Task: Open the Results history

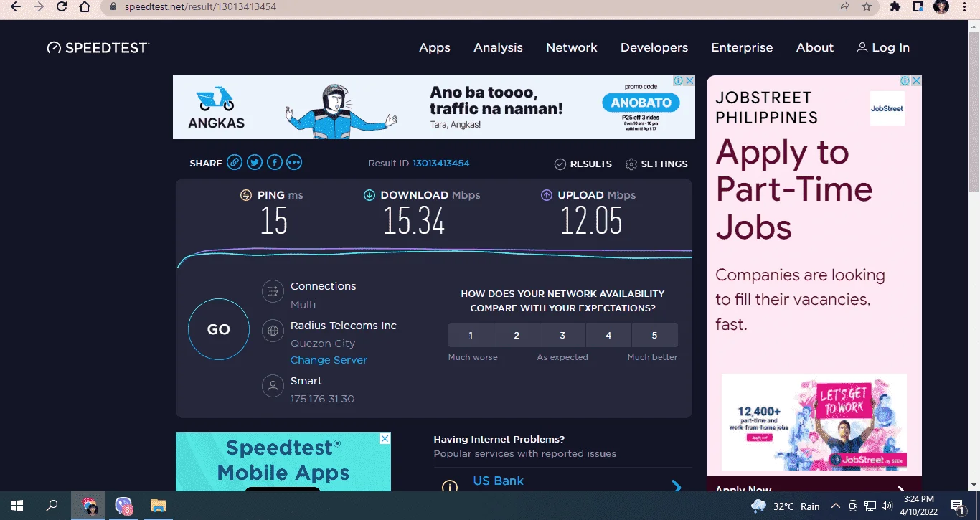Action: pos(583,164)
